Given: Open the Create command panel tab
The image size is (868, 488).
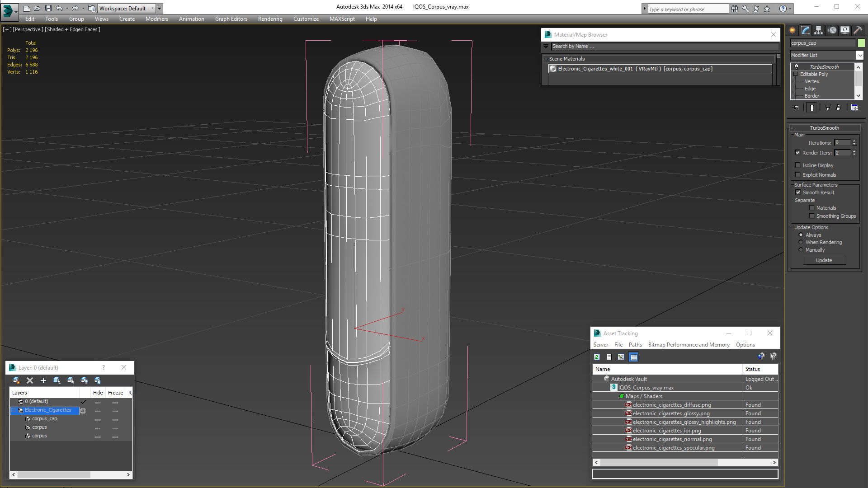Looking at the screenshot, I should point(793,30).
